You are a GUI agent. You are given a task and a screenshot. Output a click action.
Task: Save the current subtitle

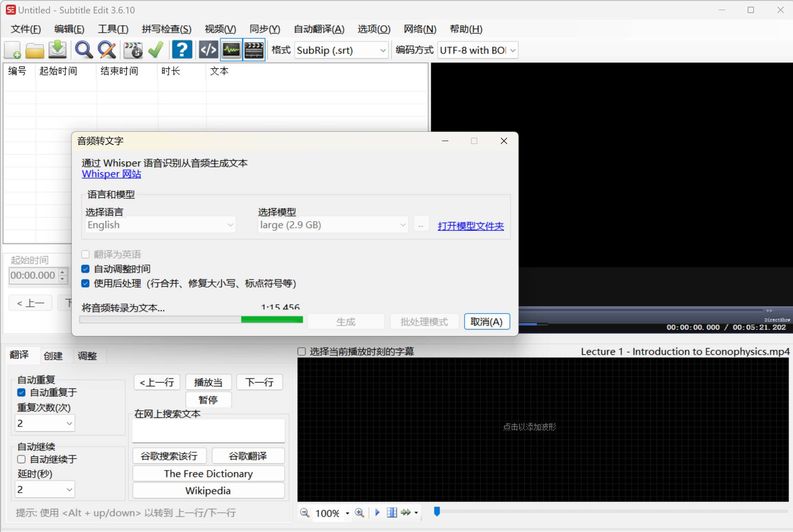point(58,50)
